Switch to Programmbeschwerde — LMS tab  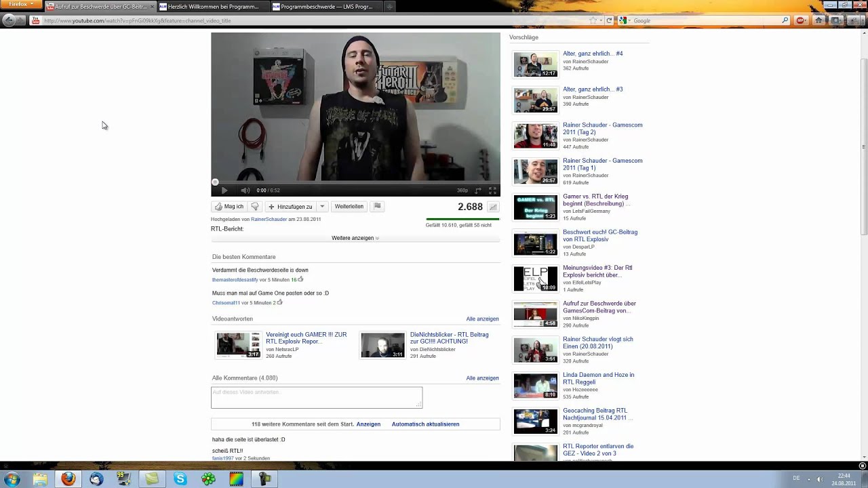[x=325, y=7]
